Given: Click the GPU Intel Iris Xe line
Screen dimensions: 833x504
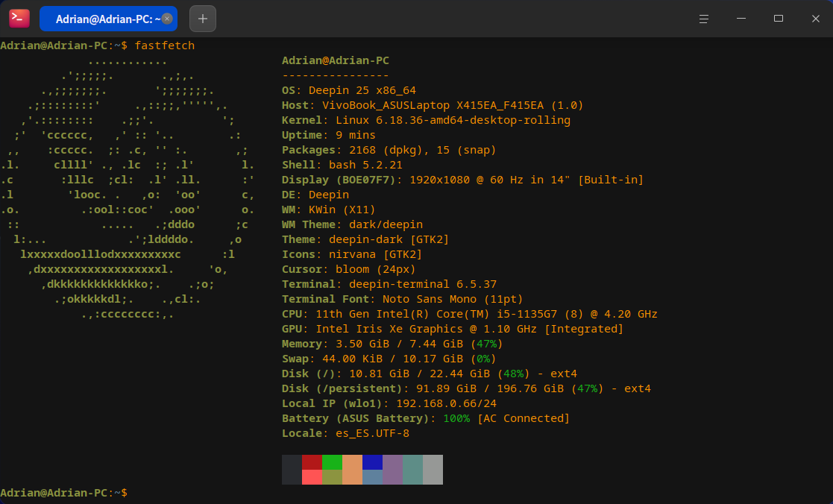Looking at the screenshot, I should 453,329.
